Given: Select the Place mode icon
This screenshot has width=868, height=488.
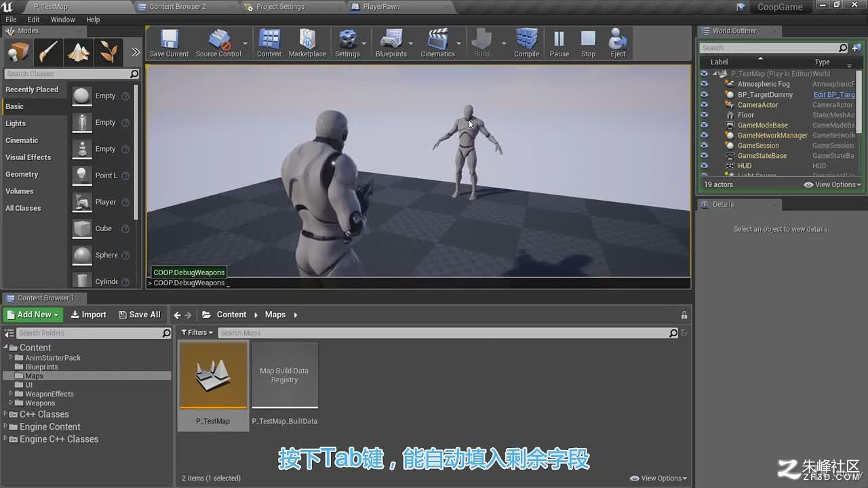Looking at the screenshot, I should pyautogui.click(x=18, y=52).
